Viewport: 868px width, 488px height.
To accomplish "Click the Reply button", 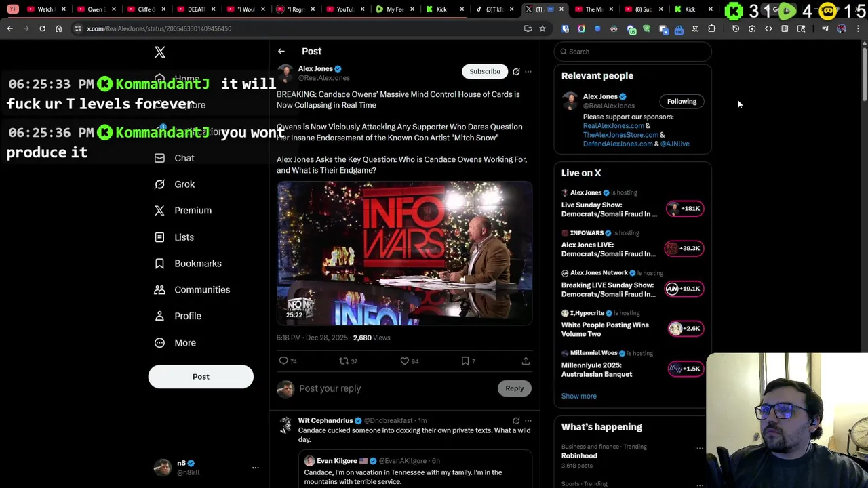I will pos(515,388).
